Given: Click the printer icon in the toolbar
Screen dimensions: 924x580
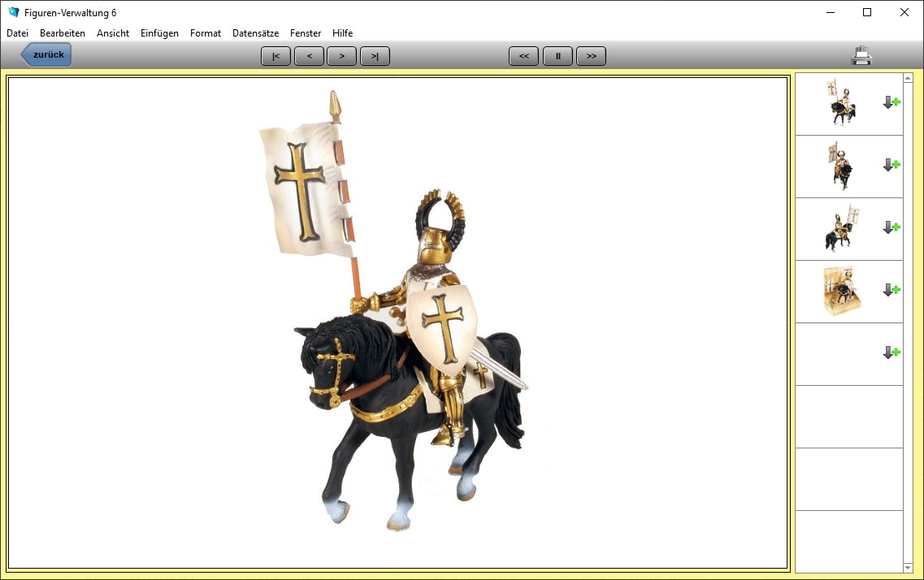Looking at the screenshot, I should pos(861,56).
